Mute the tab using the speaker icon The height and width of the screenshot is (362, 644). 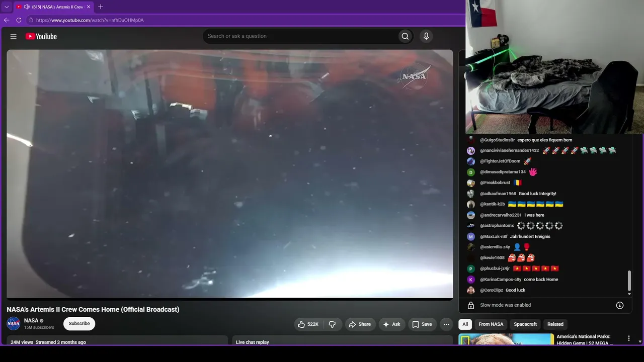tap(26, 7)
